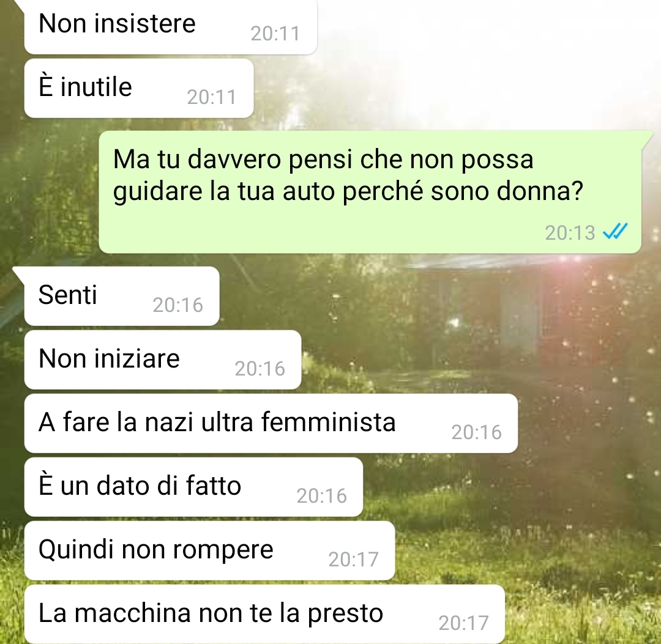Click the 20:16 timestamp beside 'Non iniziare'
This screenshot has width=661, height=644.
point(260,369)
